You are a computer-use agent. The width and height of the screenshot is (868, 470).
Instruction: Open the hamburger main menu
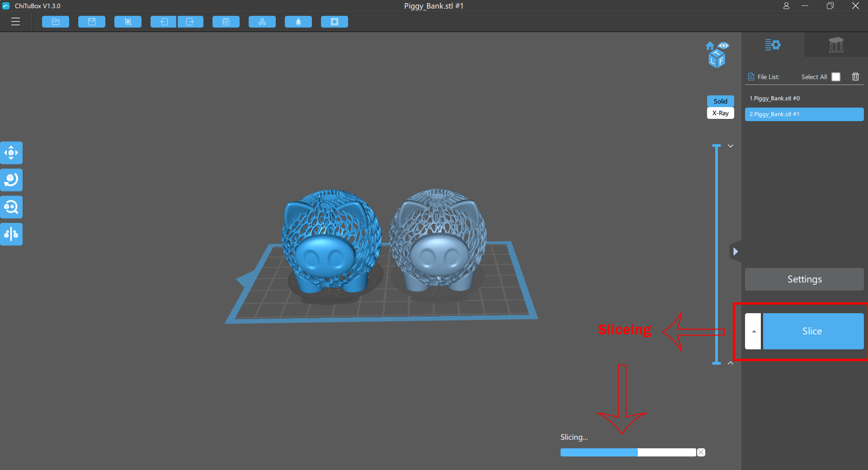click(x=16, y=22)
